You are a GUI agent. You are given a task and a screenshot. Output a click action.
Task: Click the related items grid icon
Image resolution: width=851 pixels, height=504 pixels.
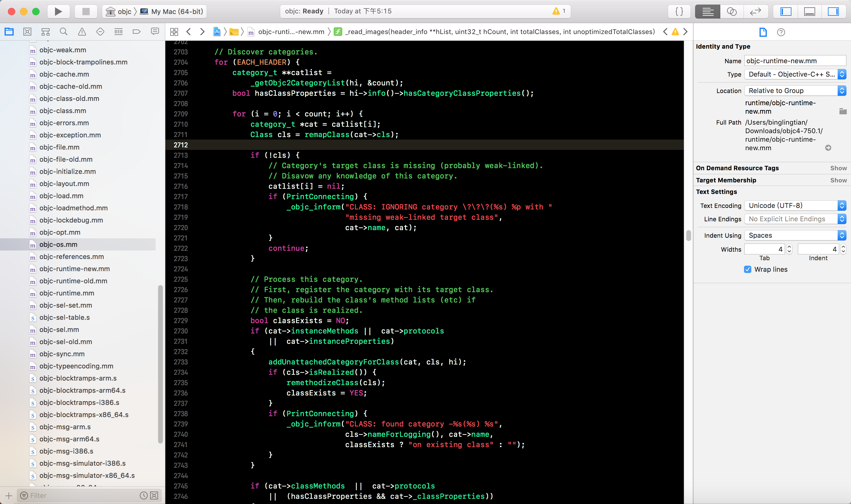(174, 32)
